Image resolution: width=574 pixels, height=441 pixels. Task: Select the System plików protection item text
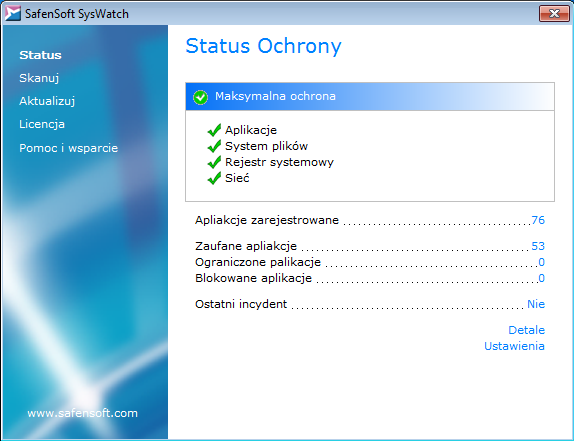point(266,146)
